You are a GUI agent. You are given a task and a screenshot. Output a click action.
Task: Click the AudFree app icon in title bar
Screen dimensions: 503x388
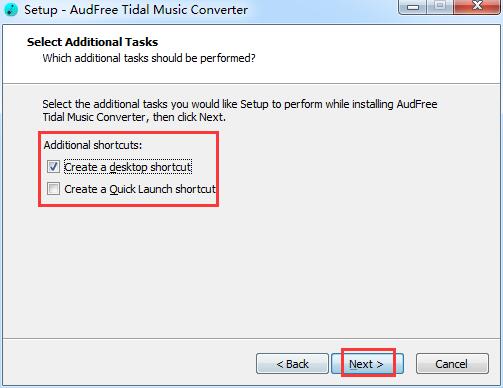click(12, 9)
